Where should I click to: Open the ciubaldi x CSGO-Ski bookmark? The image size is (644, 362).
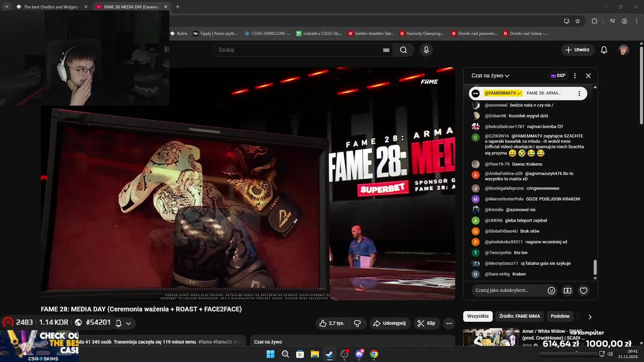coord(319,34)
